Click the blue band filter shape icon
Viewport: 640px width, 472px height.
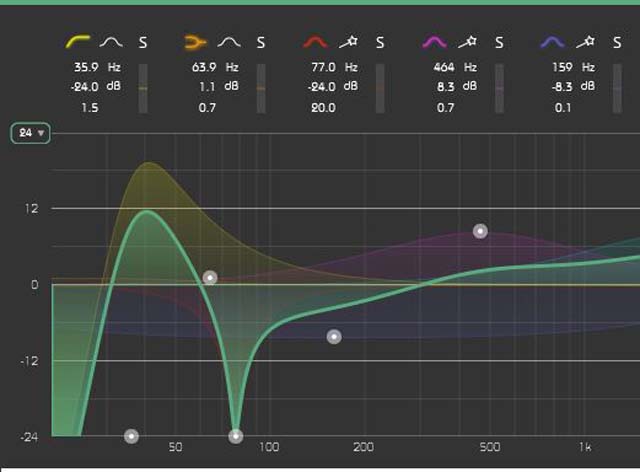coord(552,42)
